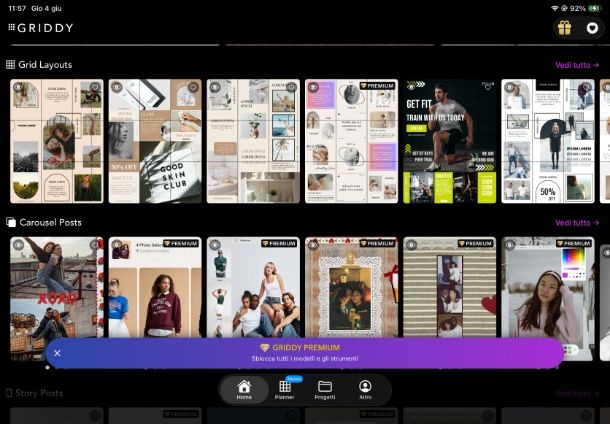Tap Premium badge on striped photo strip carousel
610x424 pixels.
475,244
